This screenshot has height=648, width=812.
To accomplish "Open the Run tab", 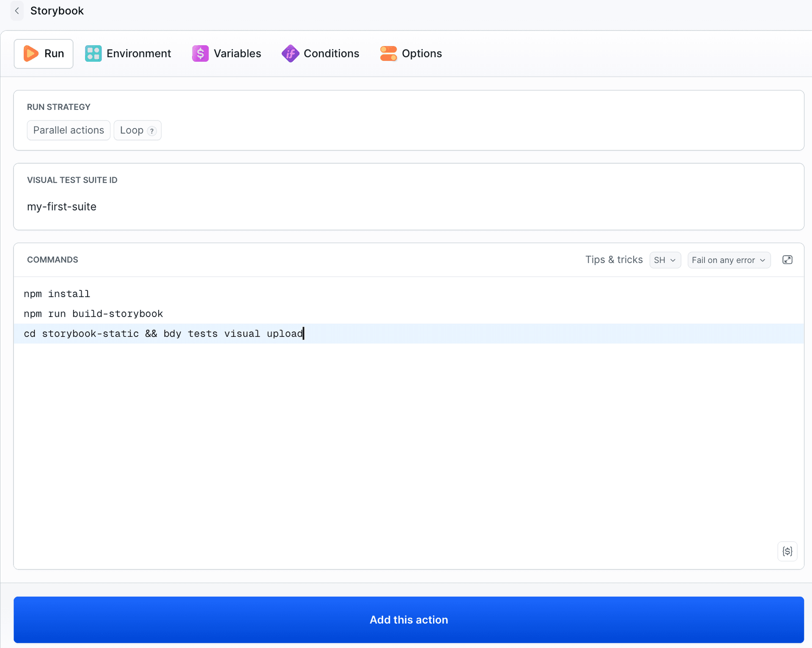I will coord(44,54).
